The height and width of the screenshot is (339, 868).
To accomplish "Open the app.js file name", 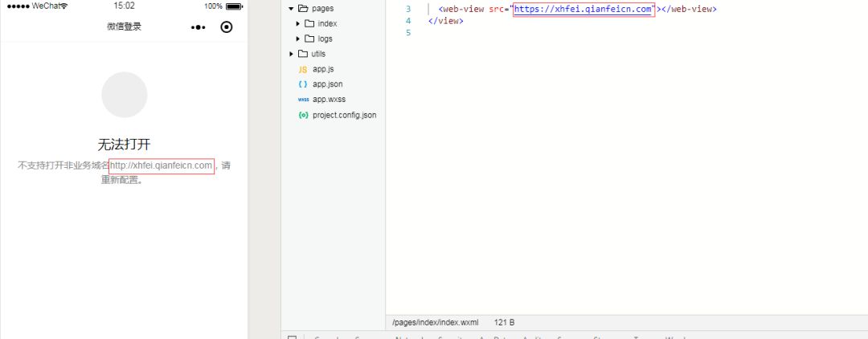I will [x=323, y=69].
